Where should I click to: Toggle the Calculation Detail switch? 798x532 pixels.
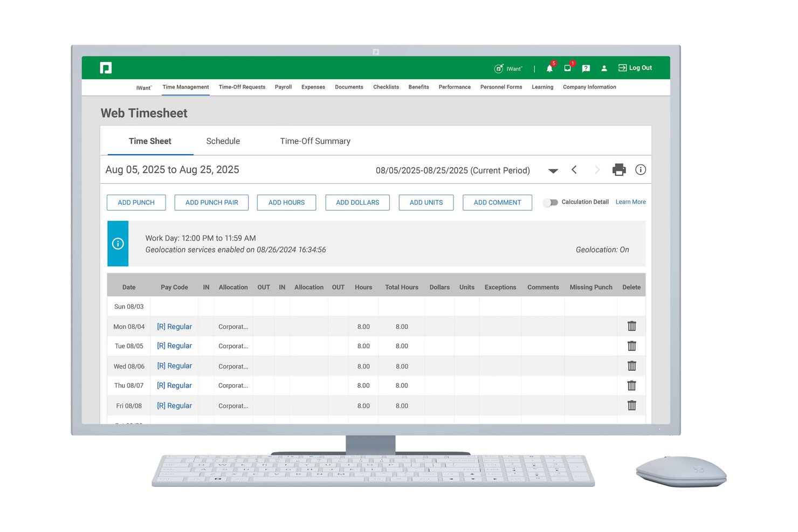point(551,203)
